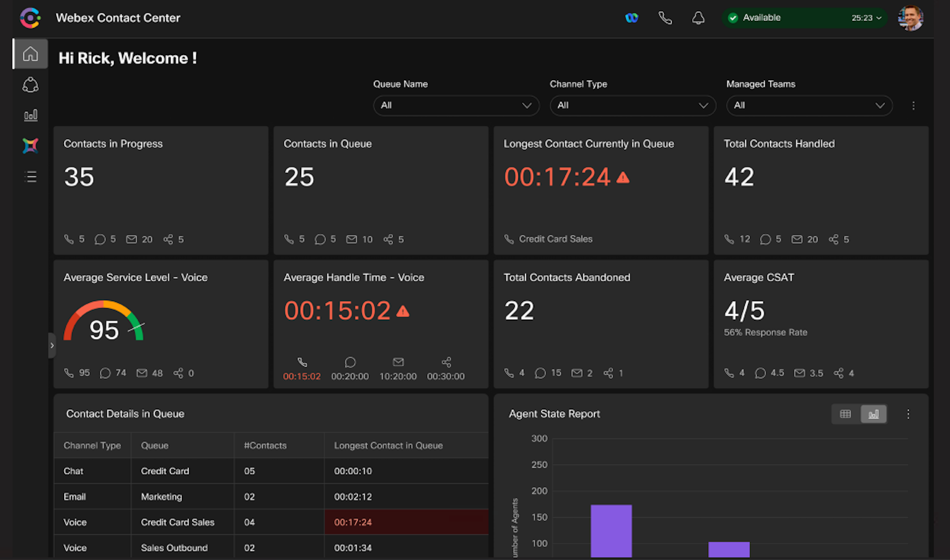
Task: Toggle the sidebar collapse arrow button
Action: pos(52,345)
